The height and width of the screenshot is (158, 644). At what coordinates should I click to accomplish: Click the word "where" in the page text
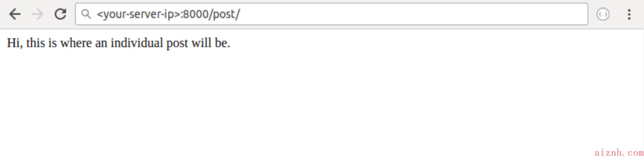pyautogui.click(x=76, y=43)
